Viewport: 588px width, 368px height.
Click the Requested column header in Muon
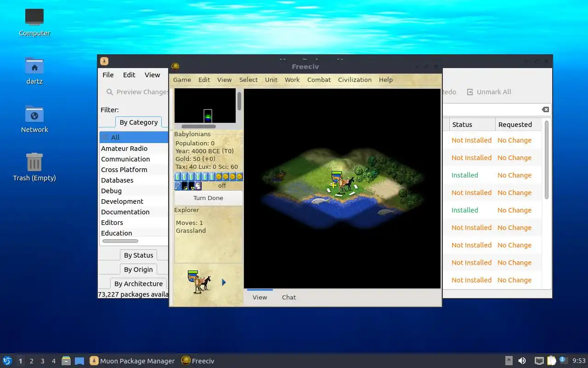click(x=519, y=125)
